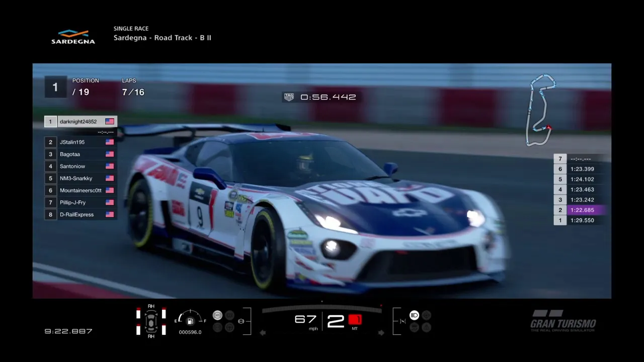Select driver Mountaineersc0tt in standings
This screenshot has height=362, width=644.
coord(80,191)
